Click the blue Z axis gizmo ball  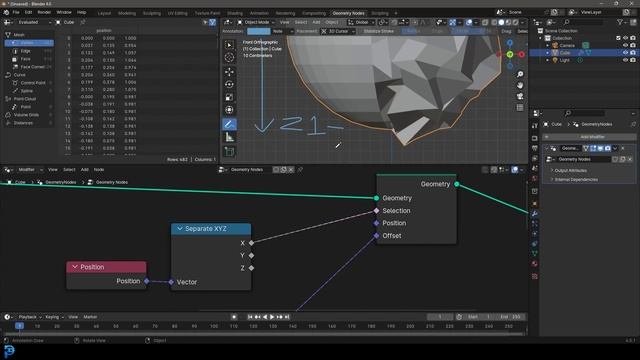(510, 43)
